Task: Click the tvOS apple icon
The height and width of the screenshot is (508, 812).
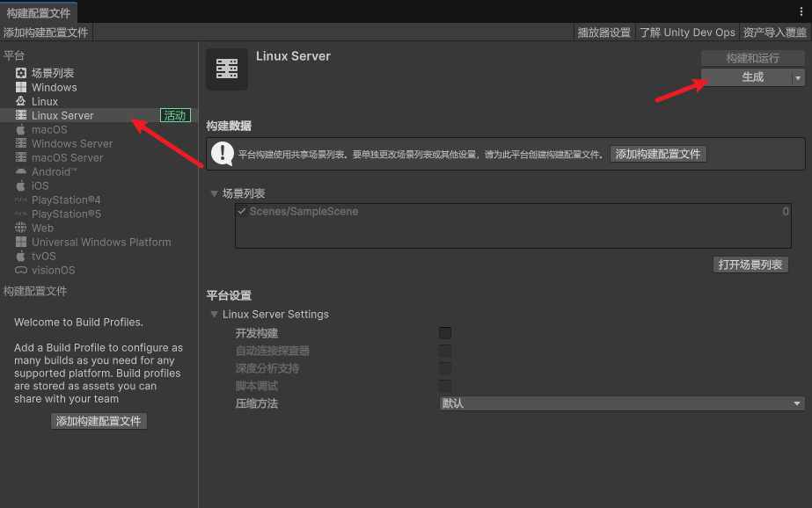Action: (21, 256)
